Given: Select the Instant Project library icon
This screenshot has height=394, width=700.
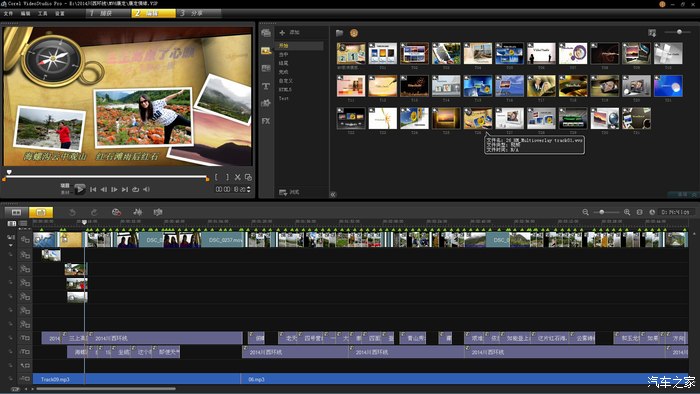Looking at the screenshot, I should pos(266,50).
